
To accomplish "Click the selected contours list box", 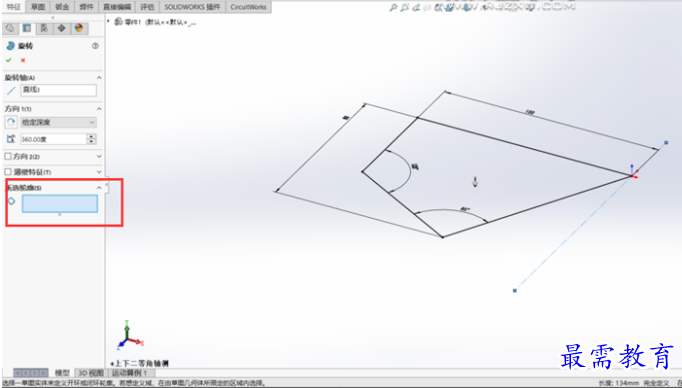I will pyautogui.click(x=60, y=204).
